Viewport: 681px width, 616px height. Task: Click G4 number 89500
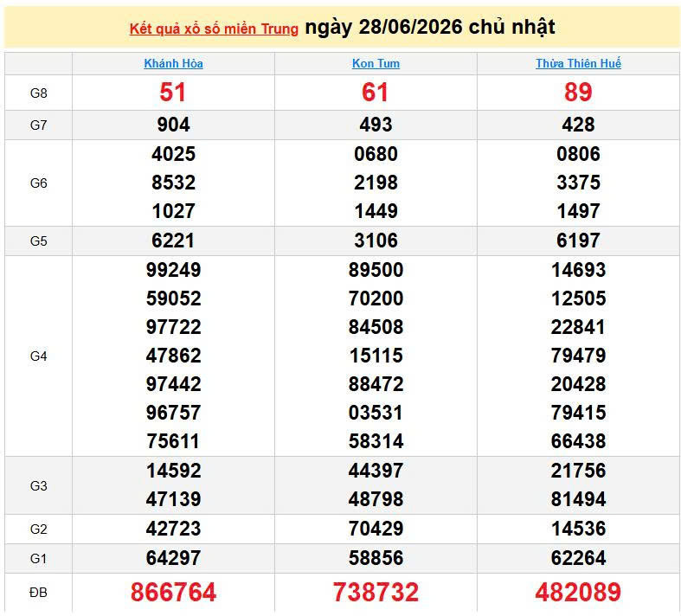pos(376,270)
